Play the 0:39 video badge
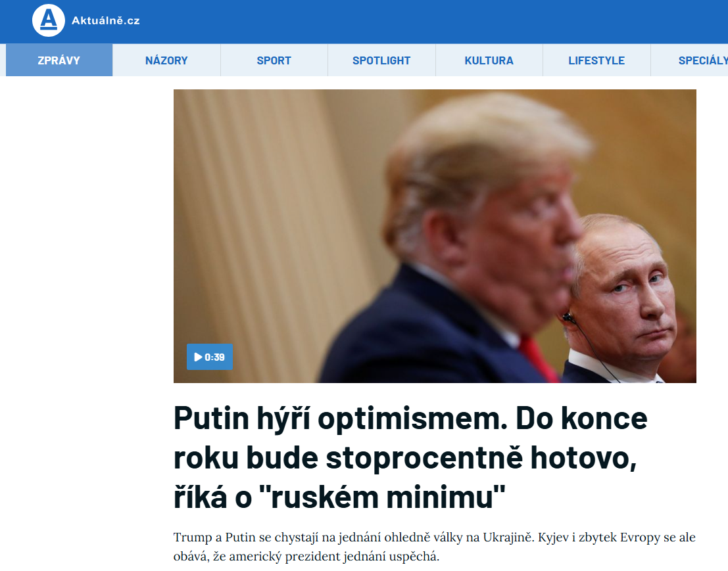728x571 pixels. click(209, 357)
